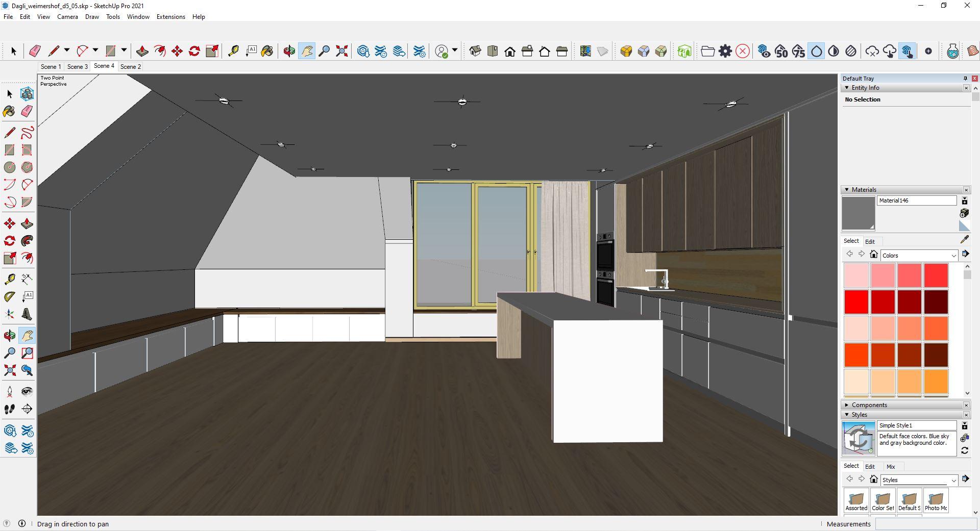Expand the Components panel
The image size is (980, 531).
[847, 405]
